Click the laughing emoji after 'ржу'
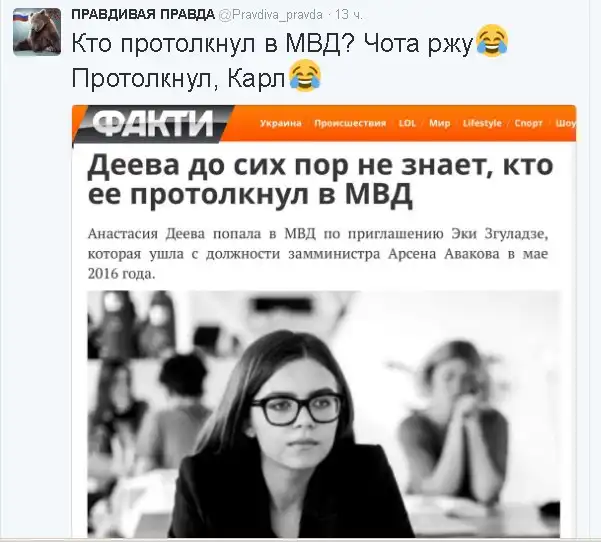 [x=492, y=41]
